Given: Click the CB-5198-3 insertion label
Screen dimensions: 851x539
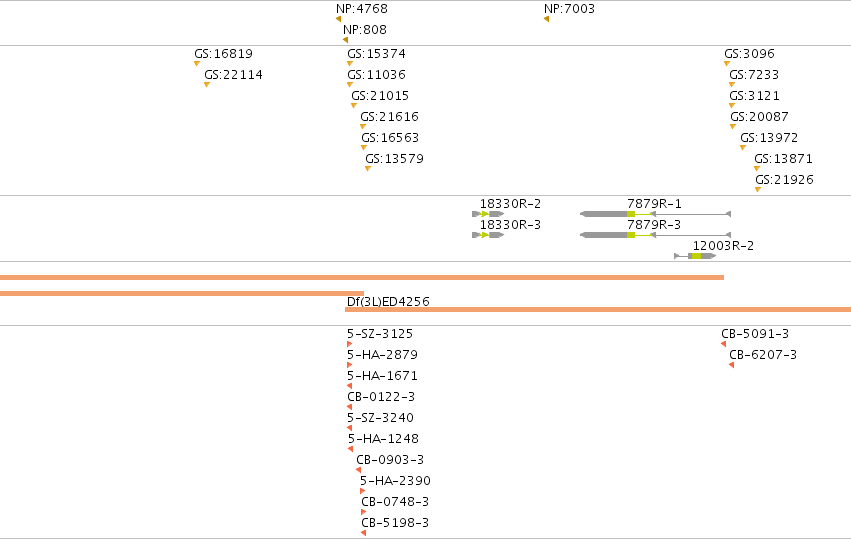Looking at the screenshot, I should [395, 523].
